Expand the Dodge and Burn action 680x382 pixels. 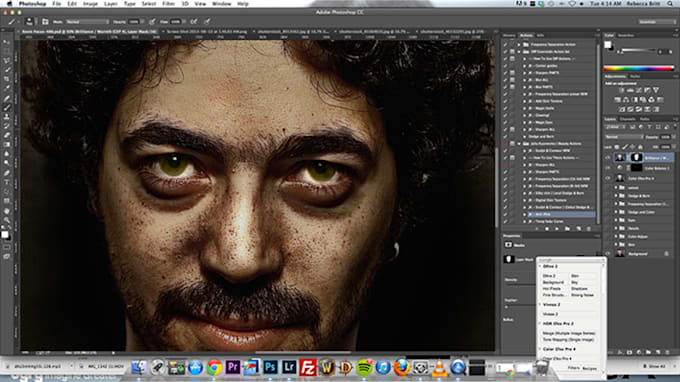(x=524, y=136)
